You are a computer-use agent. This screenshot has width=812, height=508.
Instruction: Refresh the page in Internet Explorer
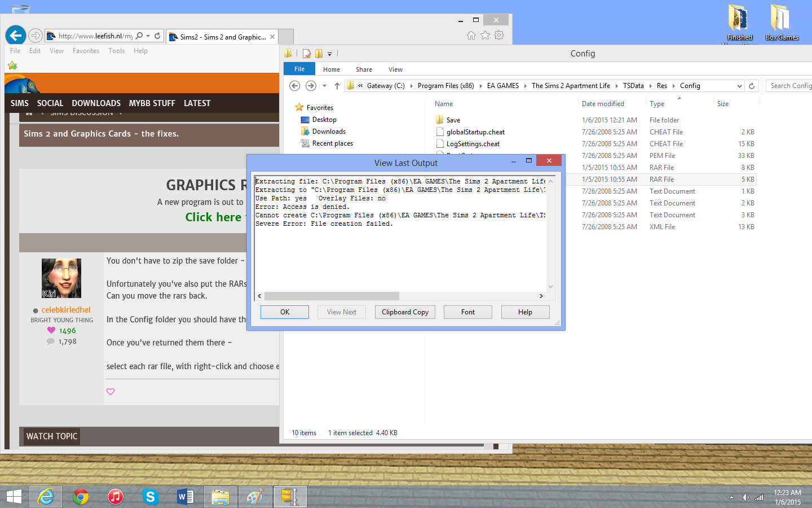tap(157, 36)
